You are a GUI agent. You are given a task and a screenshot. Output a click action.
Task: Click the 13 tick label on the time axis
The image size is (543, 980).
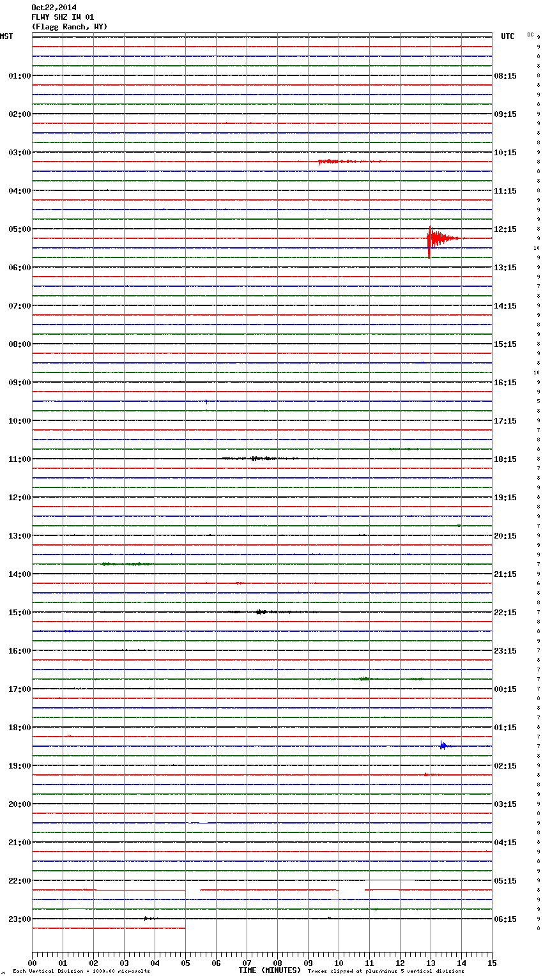pos(431,963)
